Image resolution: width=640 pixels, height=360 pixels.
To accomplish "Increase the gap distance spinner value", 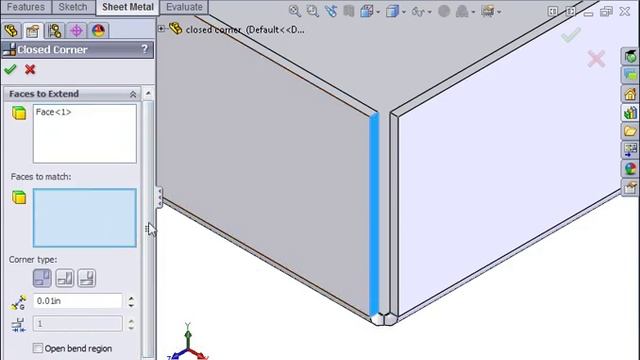I will tap(131, 298).
